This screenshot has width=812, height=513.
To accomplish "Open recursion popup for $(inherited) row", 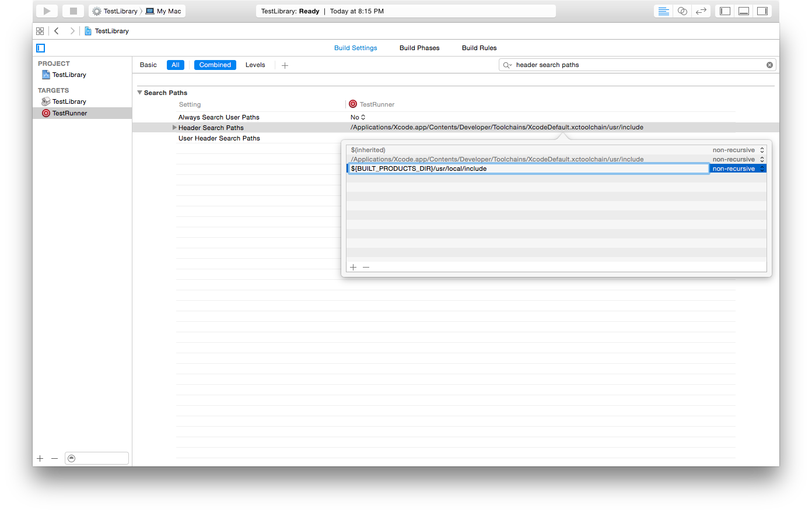I will pyautogui.click(x=738, y=150).
